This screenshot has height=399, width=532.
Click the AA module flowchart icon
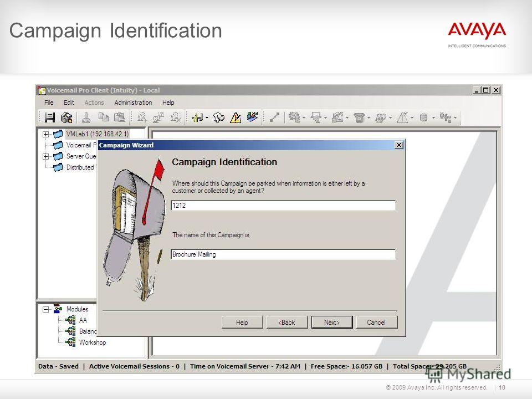(70, 320)
